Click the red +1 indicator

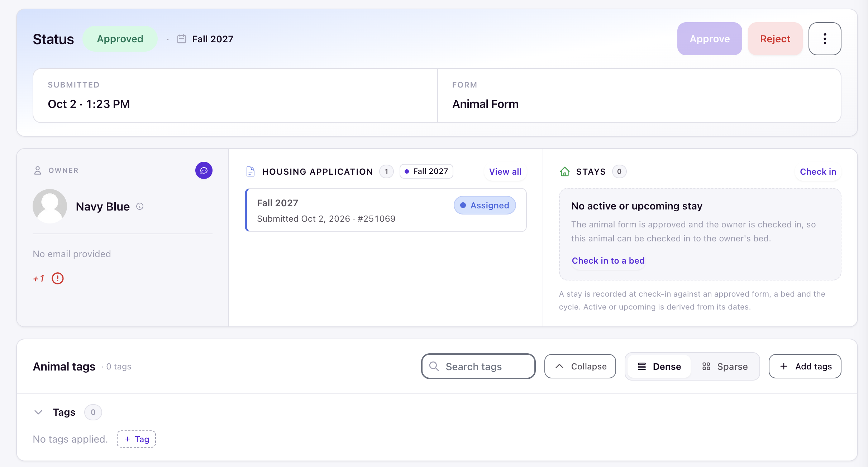[38, 278]
